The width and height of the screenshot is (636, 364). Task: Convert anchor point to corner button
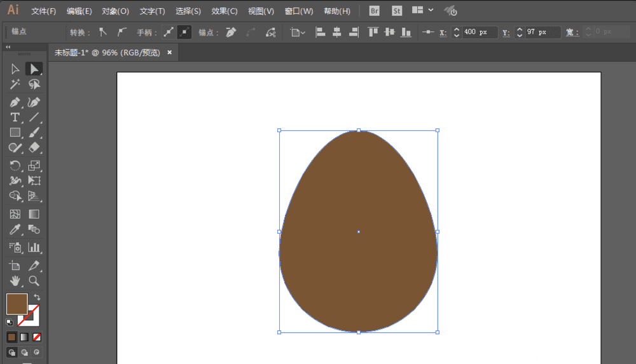click(x=103, y=32)
